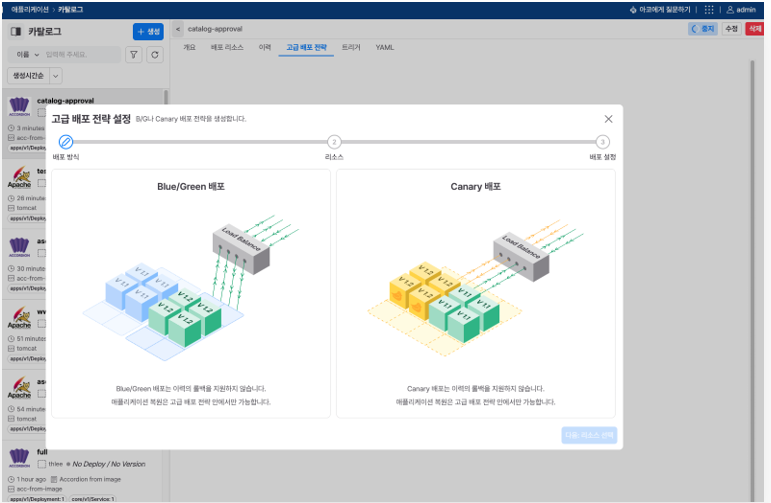The height and width of the screenshot is (503, 771).
Task: Click the clock icon next to 1 hour ago
Action: click(11, 479)
